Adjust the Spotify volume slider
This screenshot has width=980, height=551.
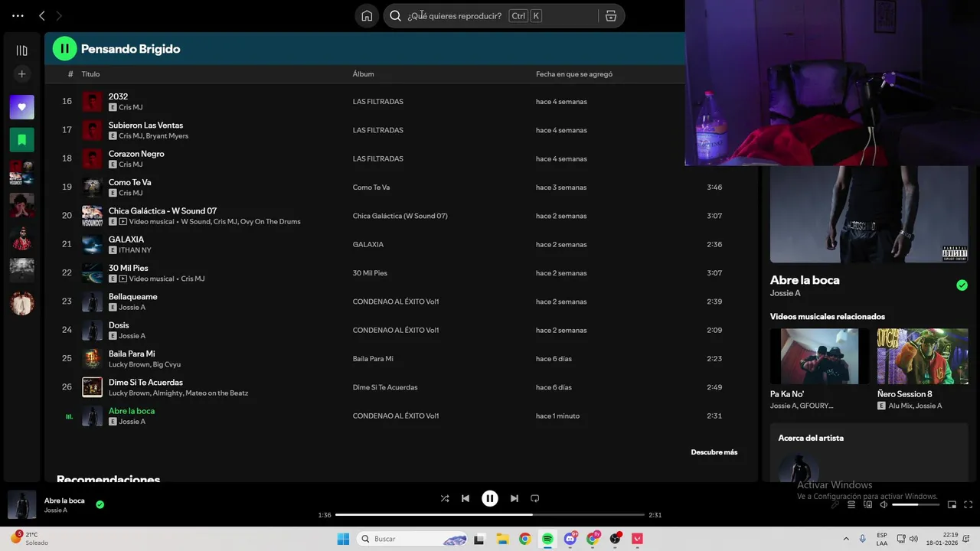pyautogui.click(x=916, y=504)
